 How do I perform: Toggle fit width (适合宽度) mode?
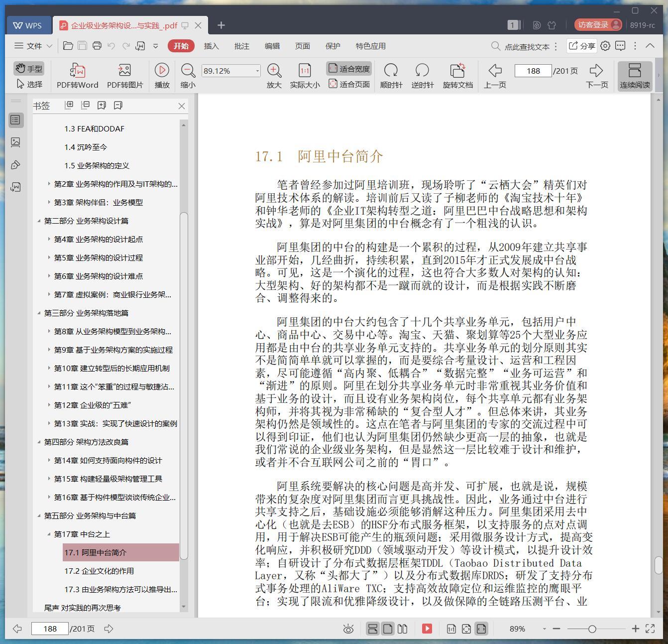click(x=349, y=69)
